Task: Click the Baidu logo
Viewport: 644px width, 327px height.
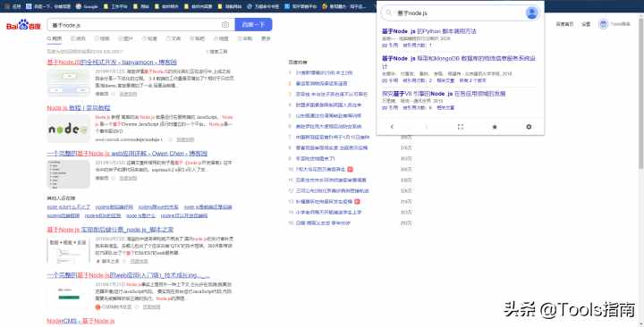Action: tap(23, 25)
